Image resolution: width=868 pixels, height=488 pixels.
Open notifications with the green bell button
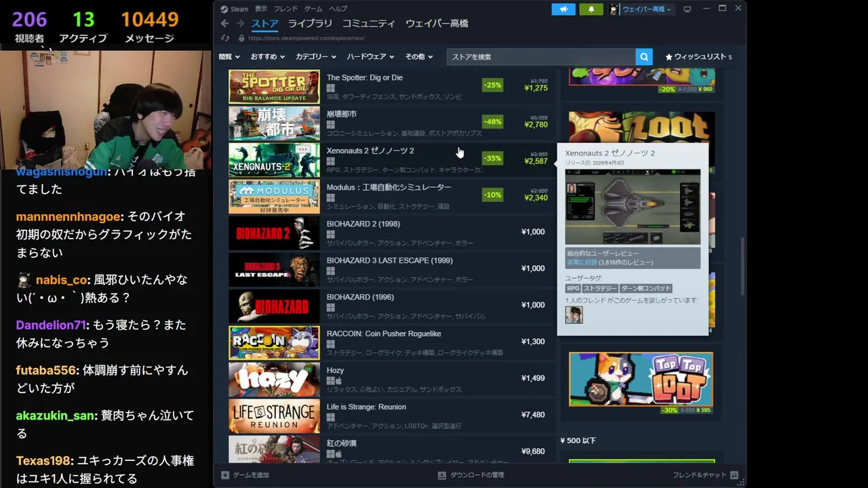pyautogui.click(x=591, y=9)
